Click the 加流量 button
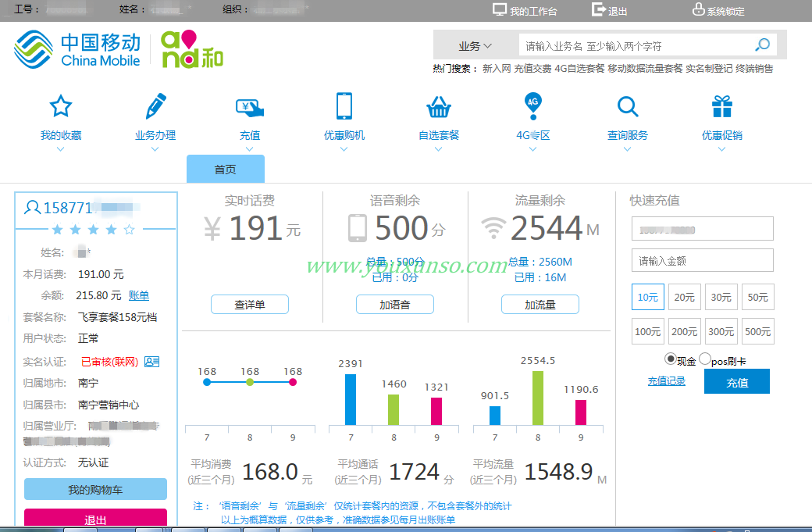This screenshot has height=532, width=812. point(540,305)
